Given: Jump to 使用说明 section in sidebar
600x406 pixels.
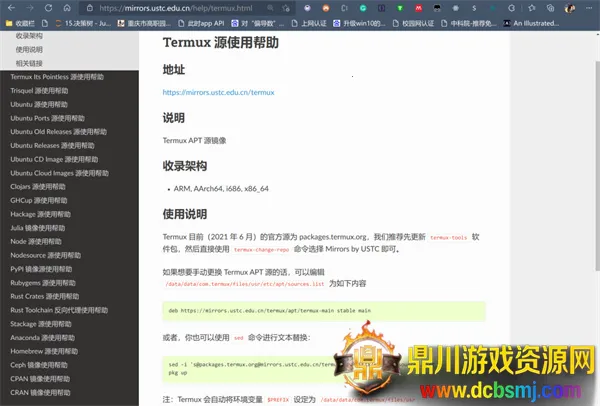Looking at the screenshot, I should point(29,49).
